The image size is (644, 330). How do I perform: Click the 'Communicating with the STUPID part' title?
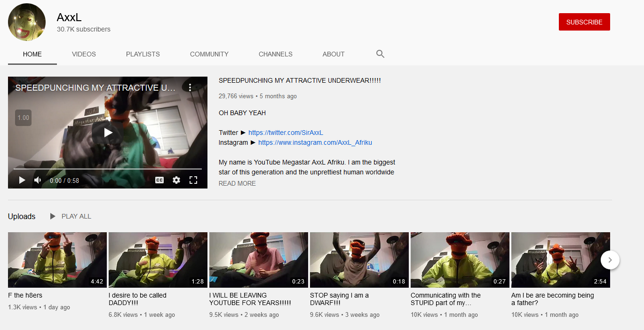(x=445, y=299)
